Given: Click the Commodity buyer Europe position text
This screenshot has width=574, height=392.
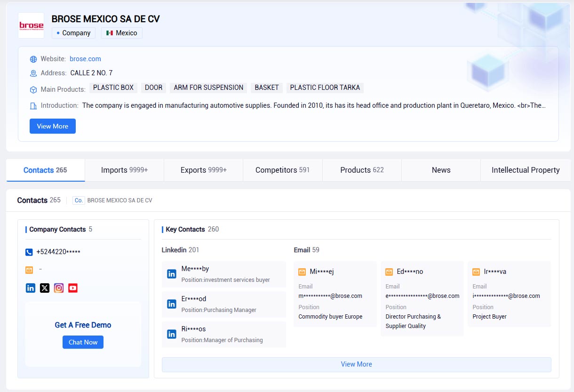Looking at the screenshot, I should point(330,317).
